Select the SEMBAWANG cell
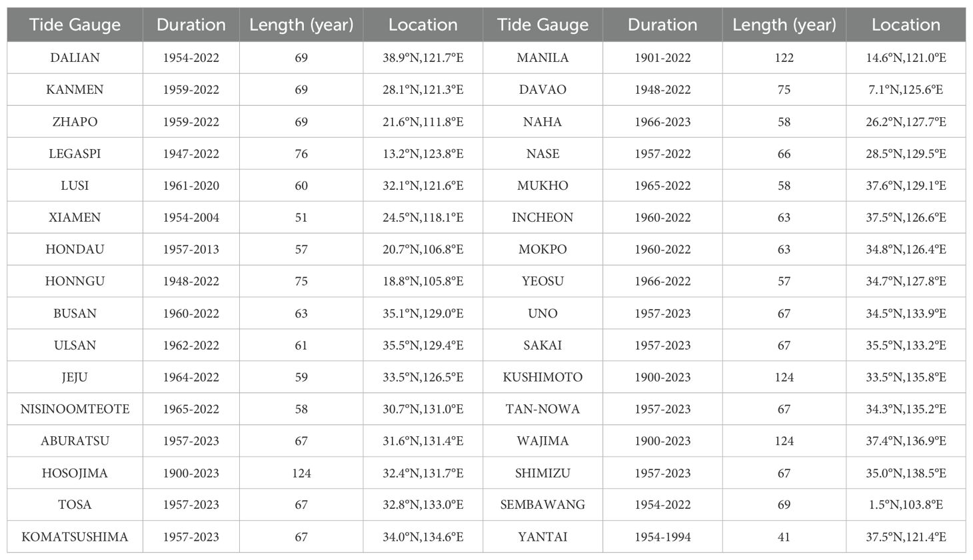Screen dimensions: 973x560 [542, 505]
